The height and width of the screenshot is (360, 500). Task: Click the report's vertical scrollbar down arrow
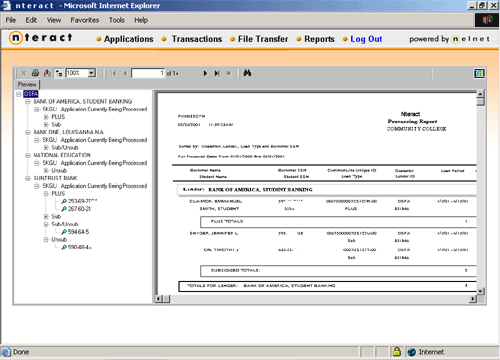tap(480, 291)
